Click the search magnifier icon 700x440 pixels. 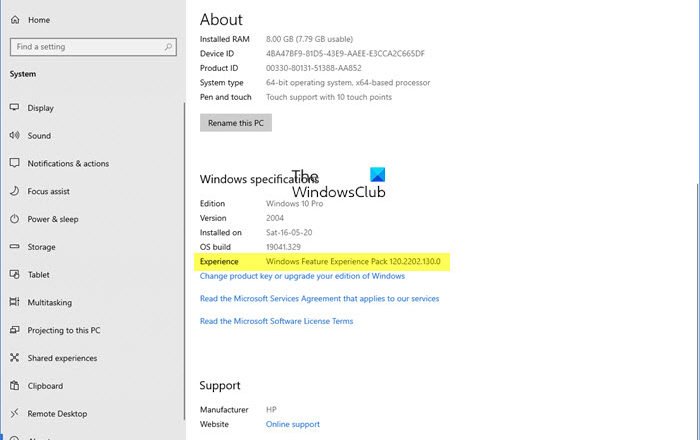[x=168, y=46]
